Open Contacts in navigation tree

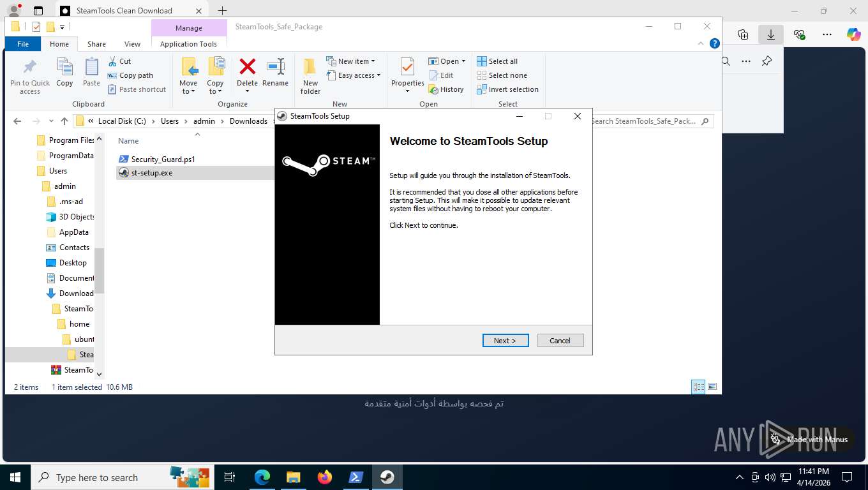click(x=68, y=248)
